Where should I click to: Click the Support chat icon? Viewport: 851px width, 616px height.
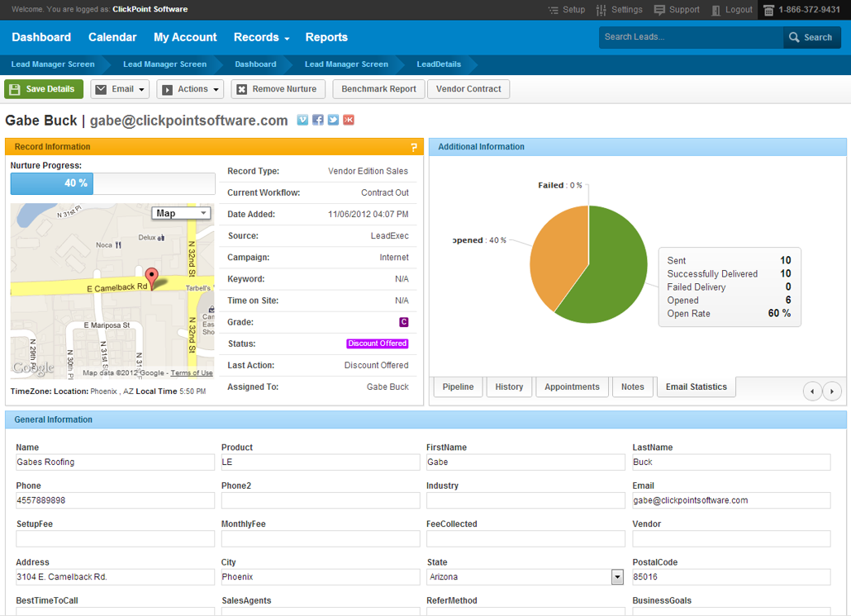pos(659,10)
